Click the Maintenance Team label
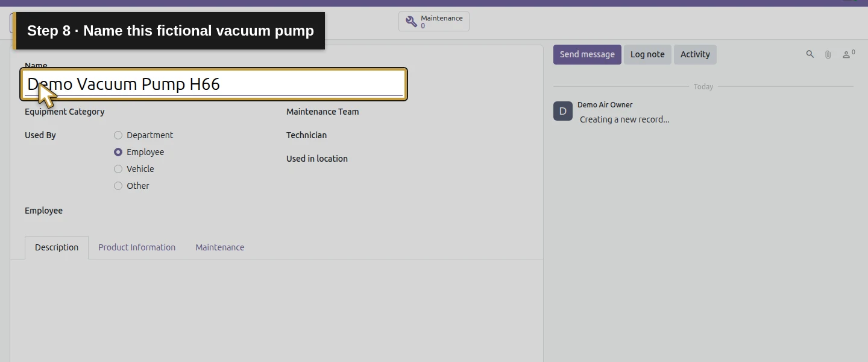This screenshot has width=868, height=362. coord(322,112)
